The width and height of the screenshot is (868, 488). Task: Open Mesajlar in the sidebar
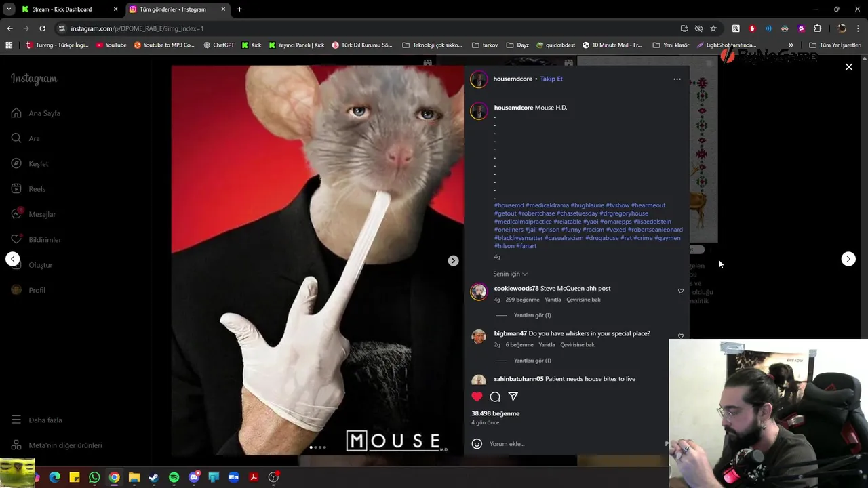33,214
